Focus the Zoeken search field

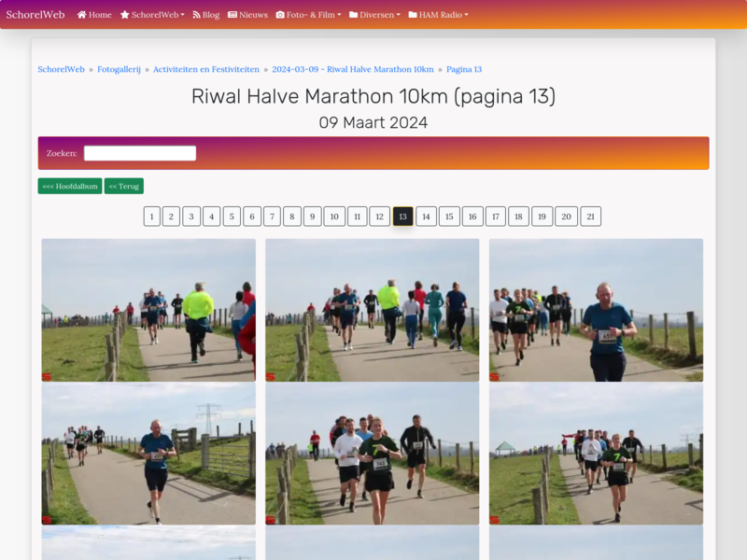click(140, 153)
